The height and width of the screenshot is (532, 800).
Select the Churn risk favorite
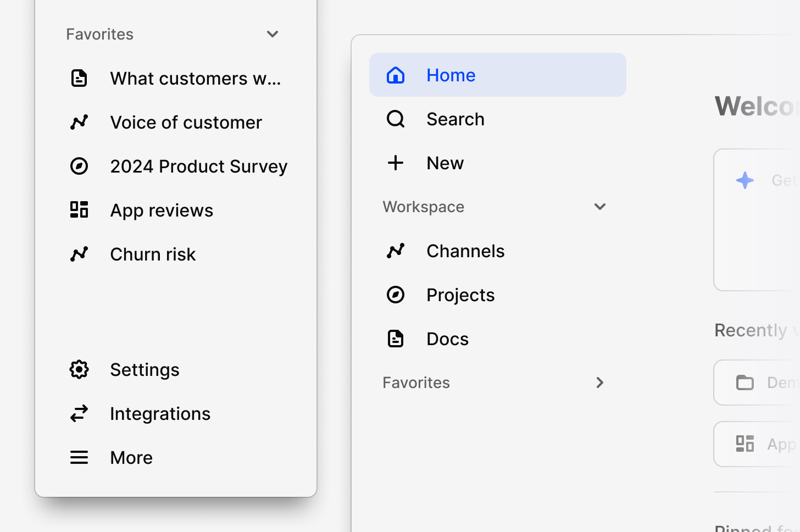pyautogui.click(x=153, y=254)
